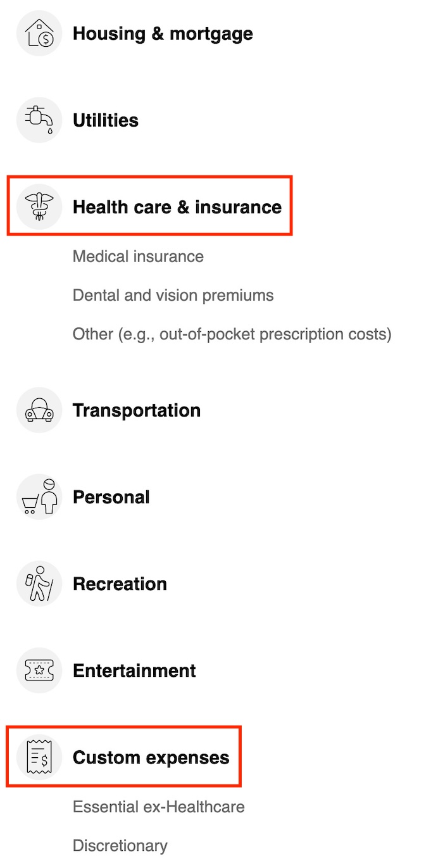The width and height of the screenshot is (443, 868).
Task: Open the Personal expenses heading
Action: [111, 497]
